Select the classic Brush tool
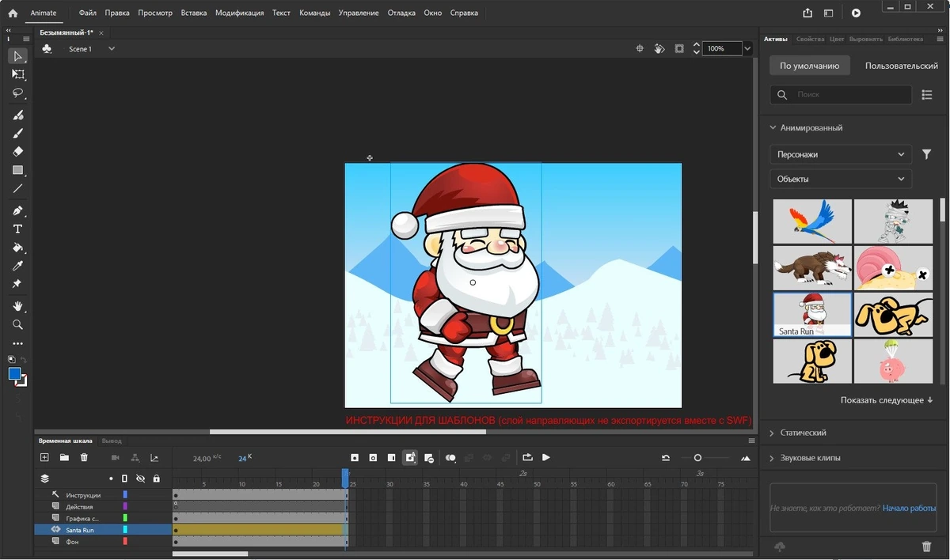The image size is (950, 560). click(17, 133)
